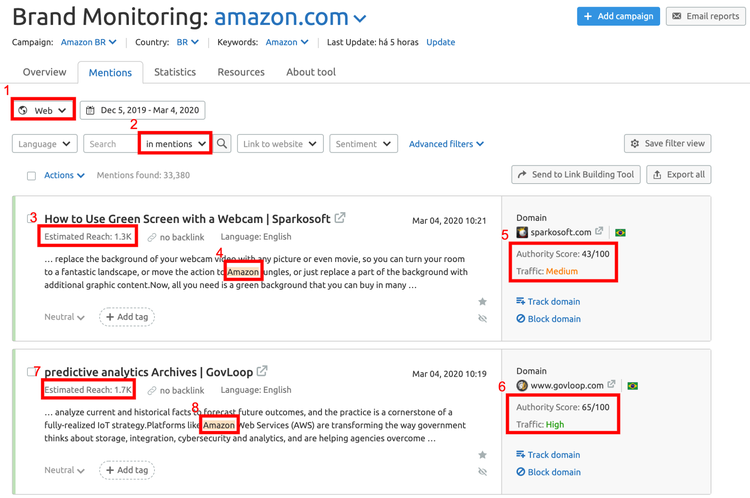Click 'Estimated Reach: 1.3K' text
750x498 pixels.
[x=88, y=236]
